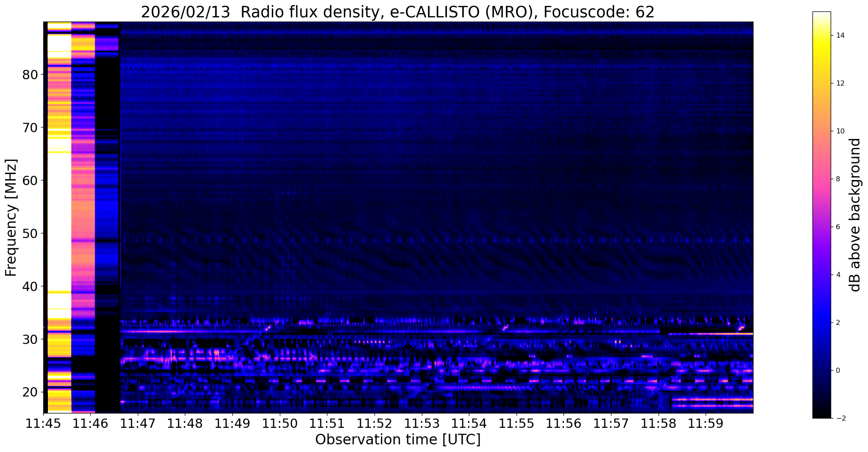This screenshot has width=868, height=452.
Task: Select the 11:54 time tick label
Action: point(469,424)
